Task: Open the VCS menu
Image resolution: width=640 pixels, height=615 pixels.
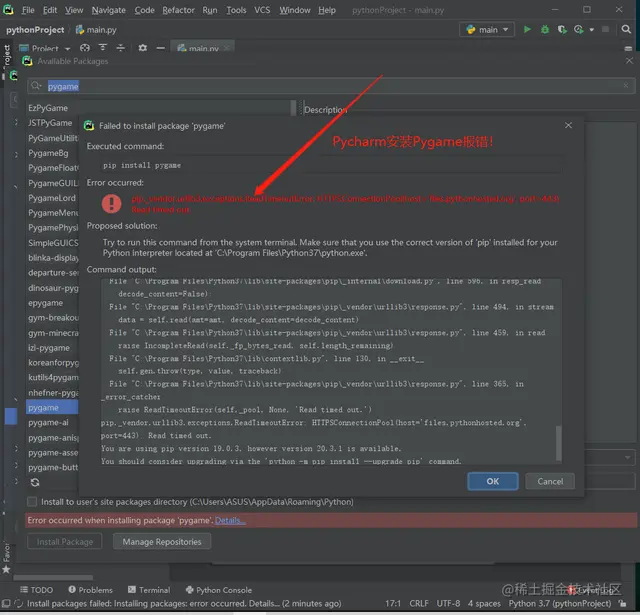Action: pos(262,10)
